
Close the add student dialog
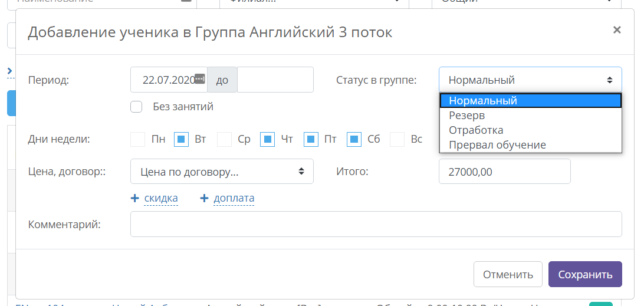coord(616,30)
